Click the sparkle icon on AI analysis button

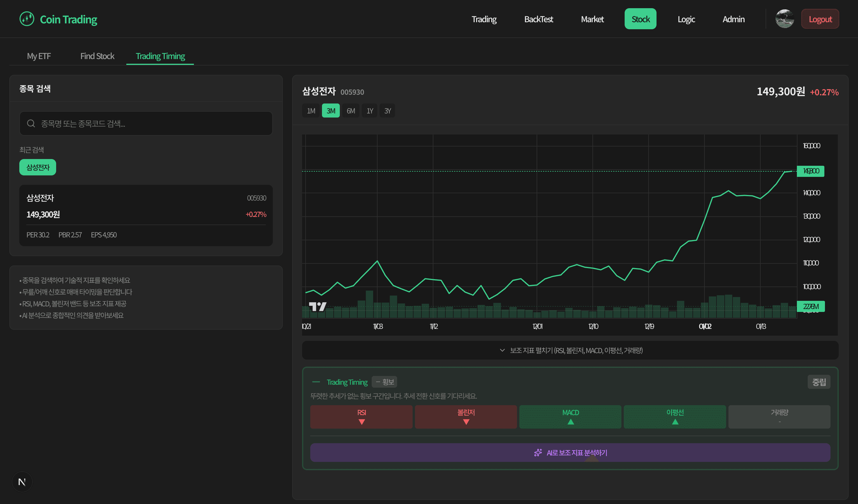[x=538, y=452]
